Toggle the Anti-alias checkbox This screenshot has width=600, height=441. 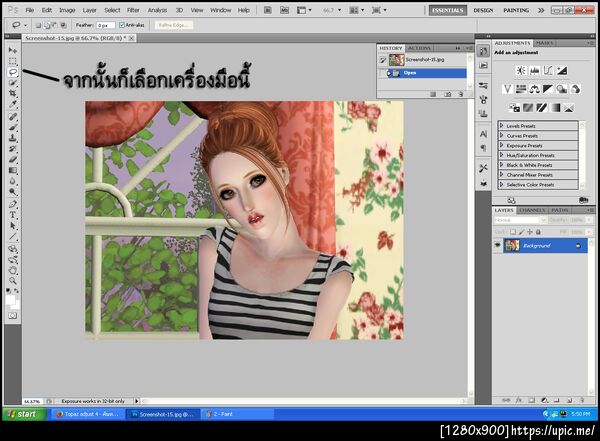[122, 25]
